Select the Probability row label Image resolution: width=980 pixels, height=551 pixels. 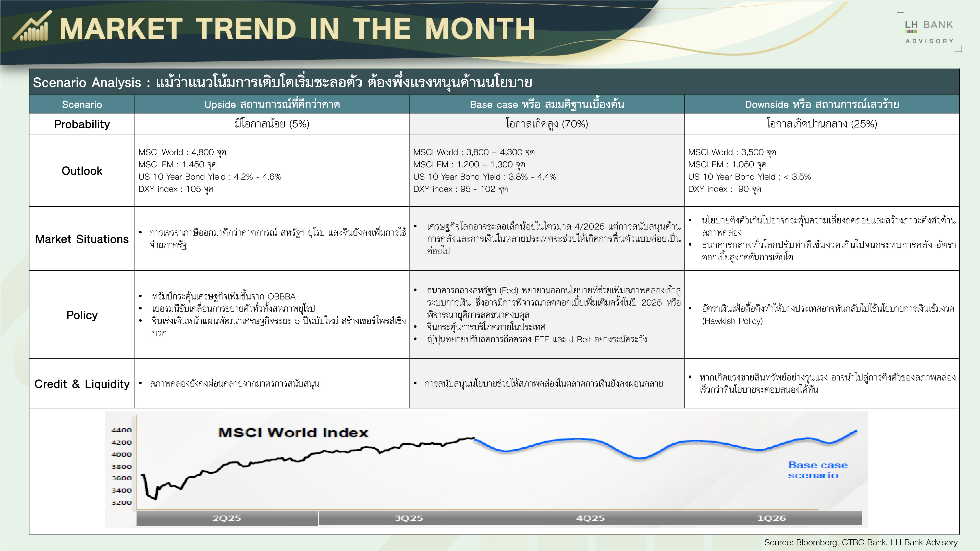(x=82, y=124)
